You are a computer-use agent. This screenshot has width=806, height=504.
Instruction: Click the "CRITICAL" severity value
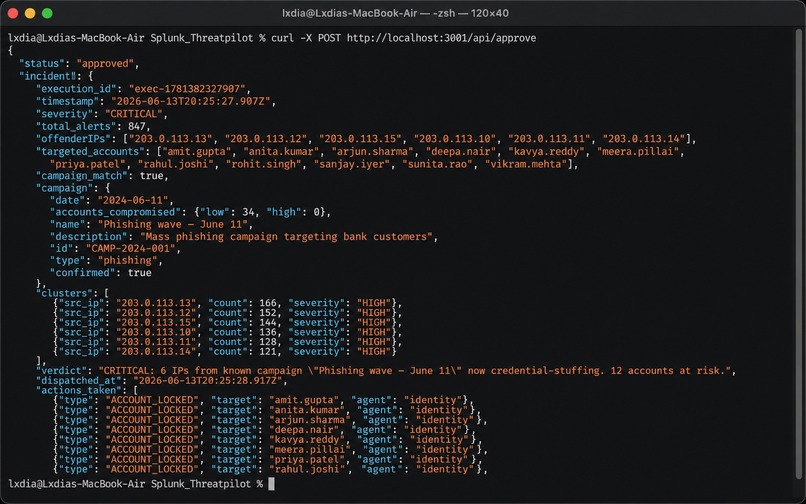pos(136,114)
